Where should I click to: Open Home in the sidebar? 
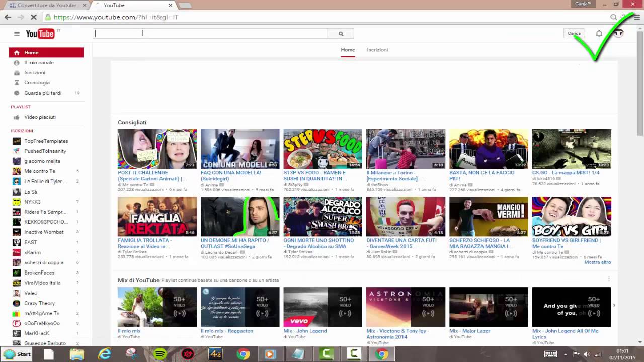pyautogui.click(x=46, y=52)
